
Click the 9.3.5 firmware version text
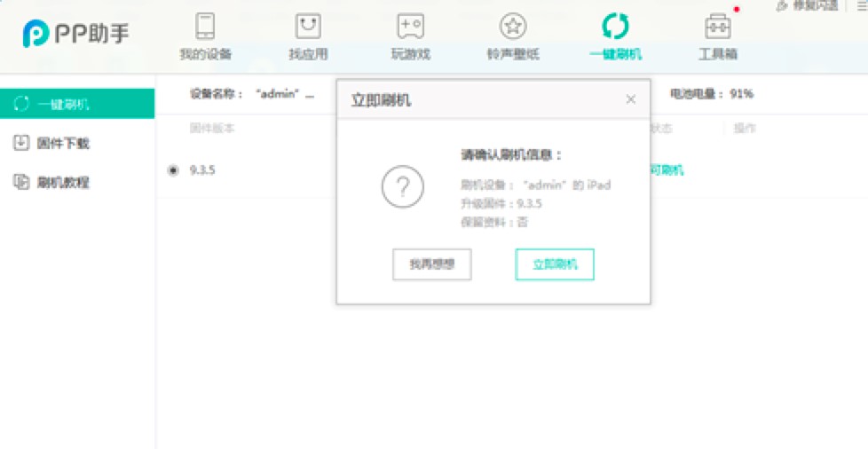202,170
